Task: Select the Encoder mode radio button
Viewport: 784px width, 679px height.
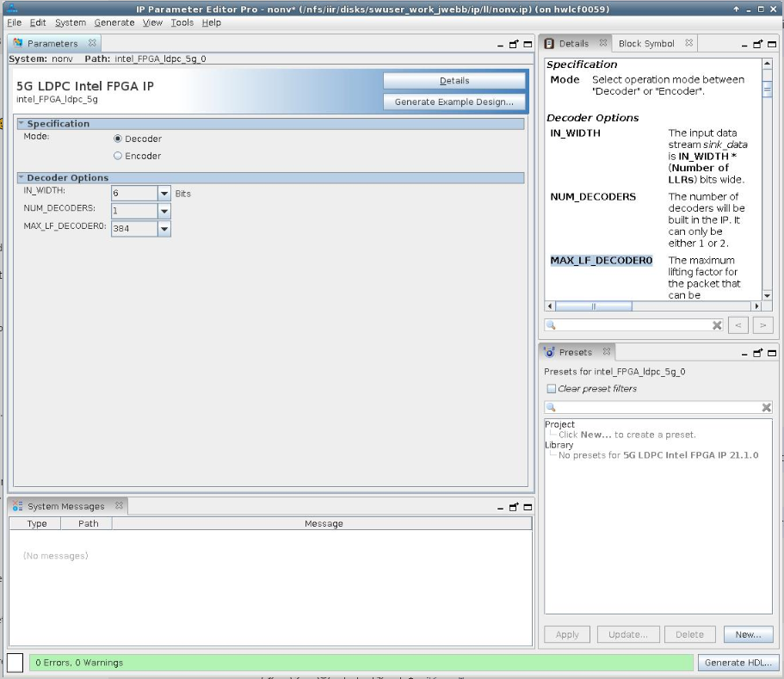Action: (x=118, y=156)
